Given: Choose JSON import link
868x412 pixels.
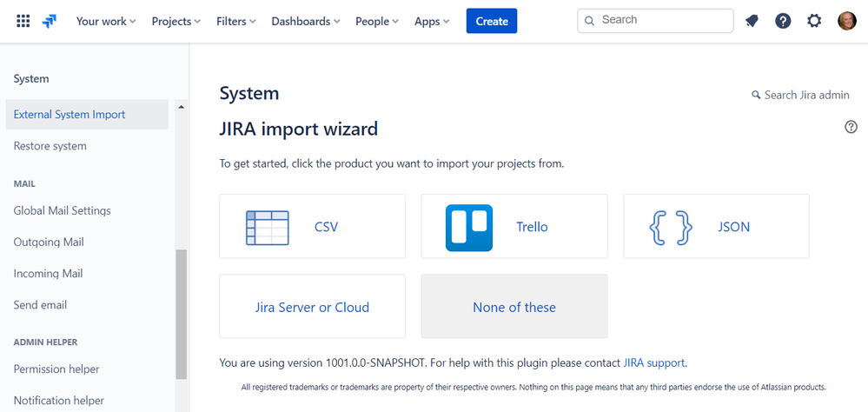Looking at the screenshot, I should tap(734, 227).
